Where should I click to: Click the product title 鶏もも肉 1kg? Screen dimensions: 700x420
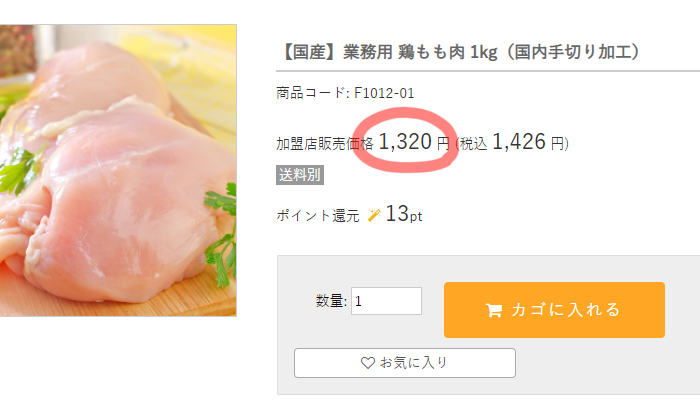click(448, 52)
